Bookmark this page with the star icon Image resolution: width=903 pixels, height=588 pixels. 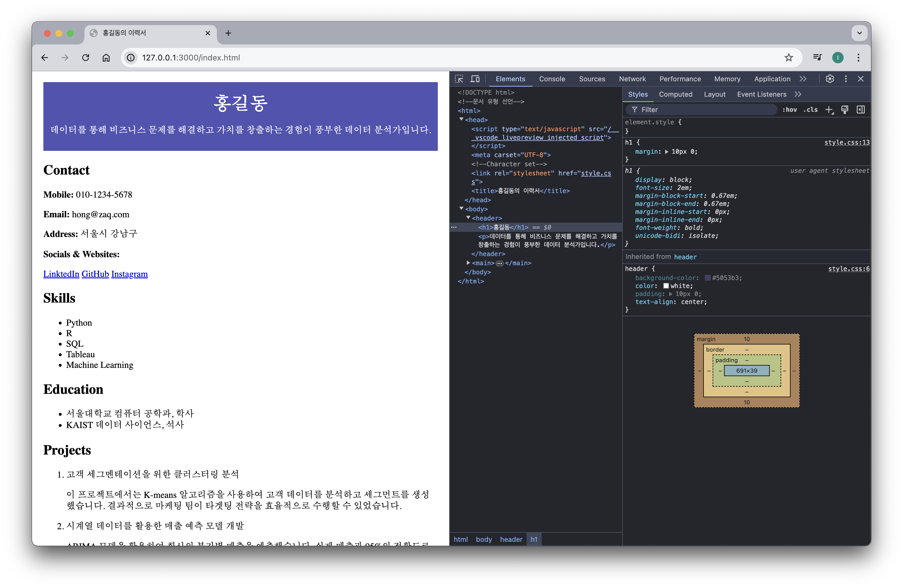pyautogui.click(x=789, y=58)
